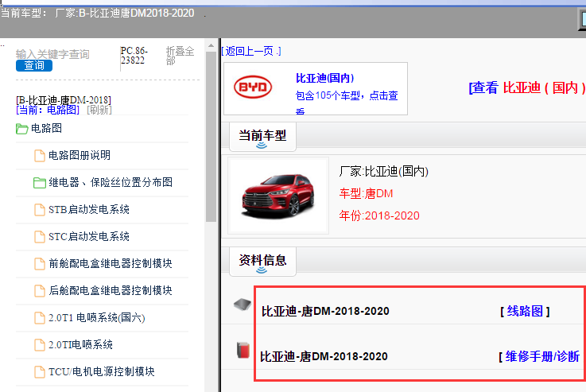Click the 当前：电路图 link

pyautogui.click(x=48, y=110)
